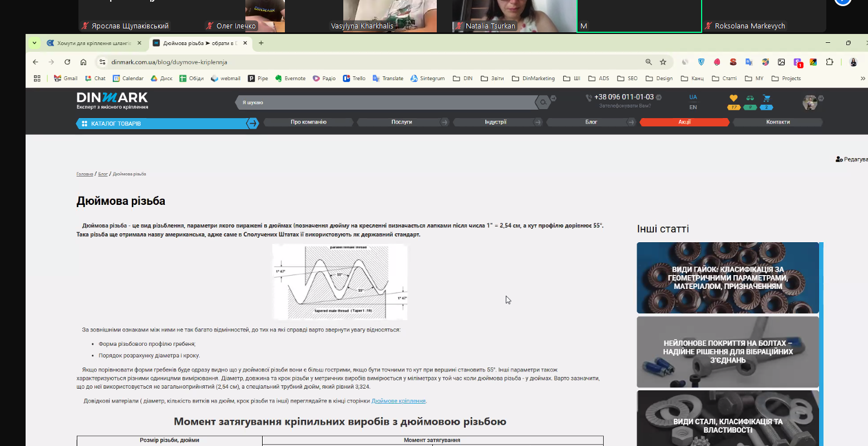Open the Trello bookmark
The width and height of the screenshot is (868, 446).
click(354, 79)
